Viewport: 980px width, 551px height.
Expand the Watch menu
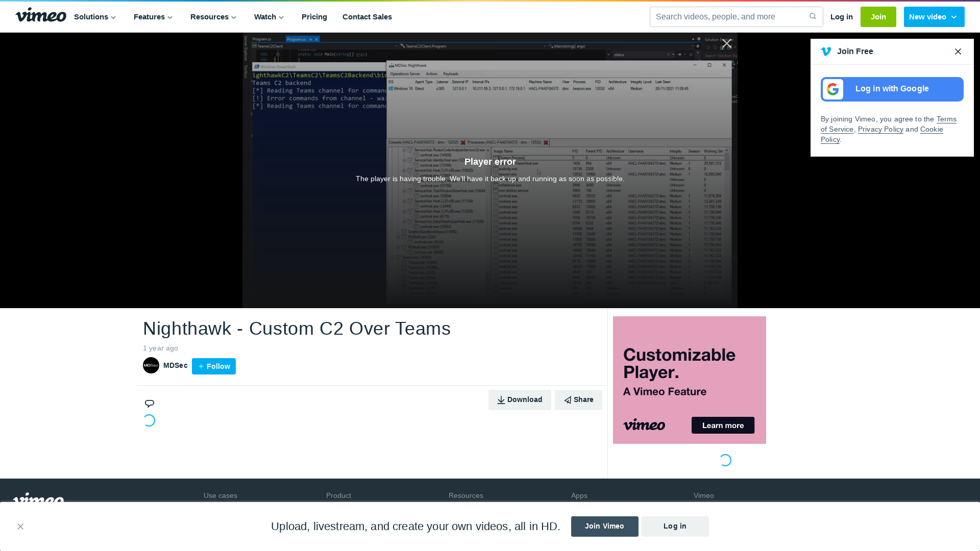tap(269, 17)
